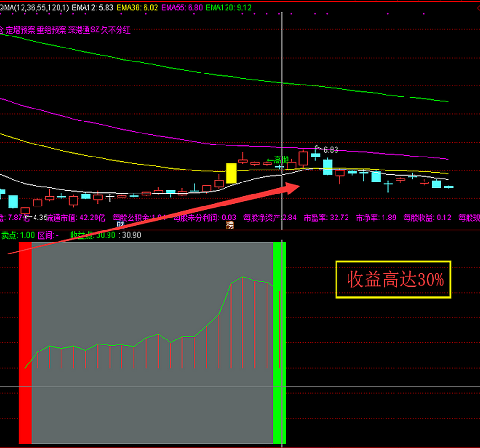Viewport: 480px width, 448px height.
Task: Select the large yellow candlestick
Action: (x=231, y=173)
